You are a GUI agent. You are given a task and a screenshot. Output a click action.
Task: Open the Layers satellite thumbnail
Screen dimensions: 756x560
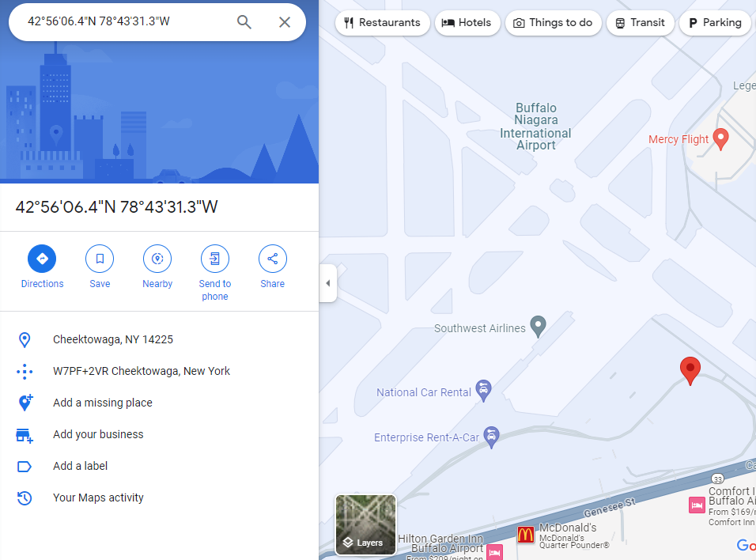point(365,524)
